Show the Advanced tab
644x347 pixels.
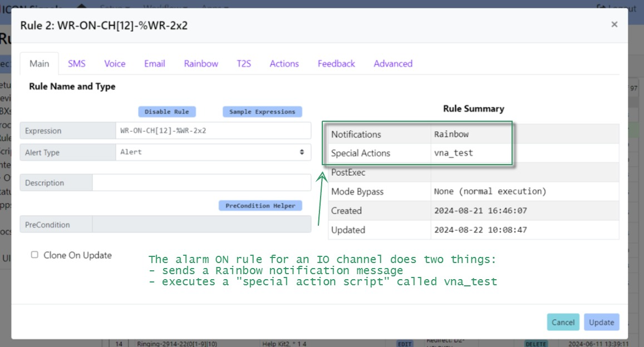click(393, 64)
